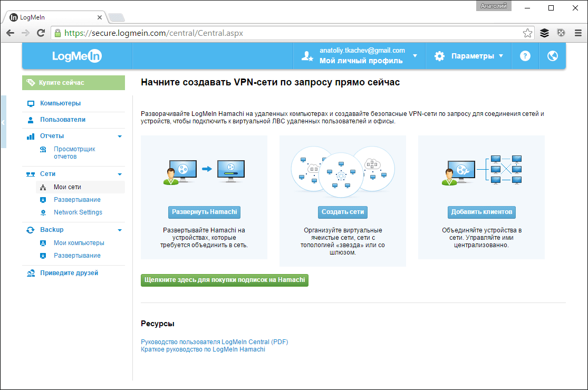The height and width of the screenshot is (390, 588).
Task: Click the profile user star icon
Action: 307,56
